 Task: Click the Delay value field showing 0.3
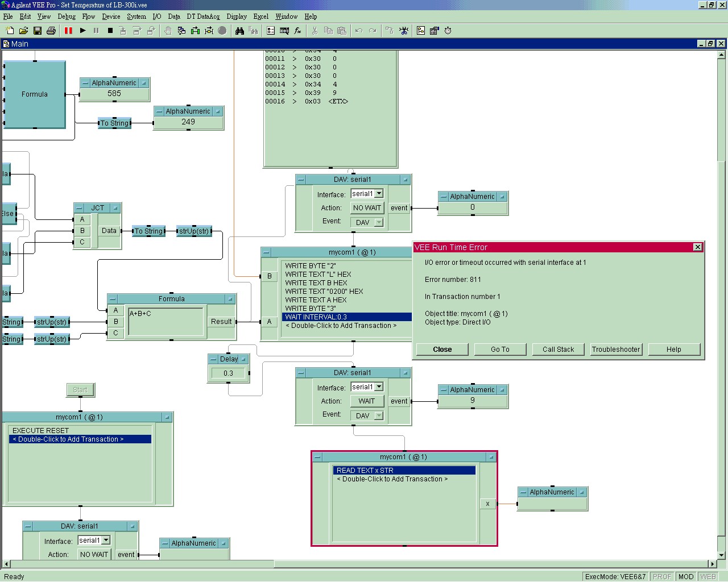point(228,373)
